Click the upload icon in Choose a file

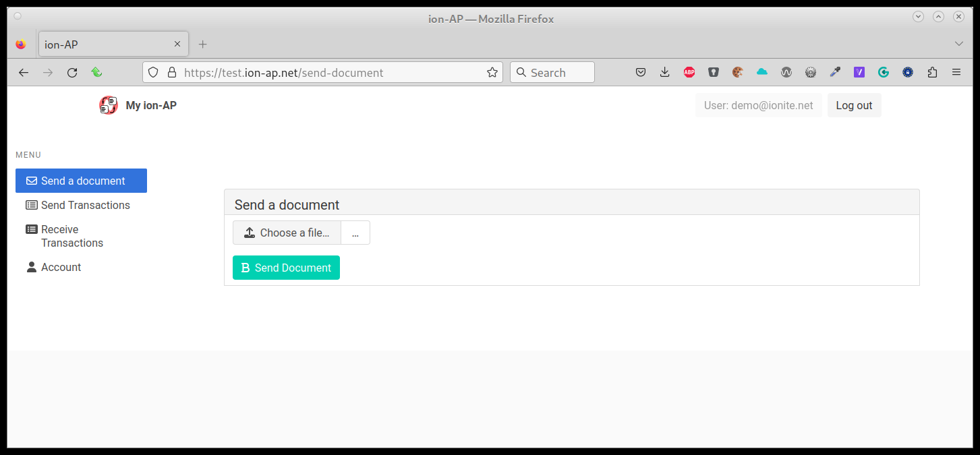[x=249, y=233]
